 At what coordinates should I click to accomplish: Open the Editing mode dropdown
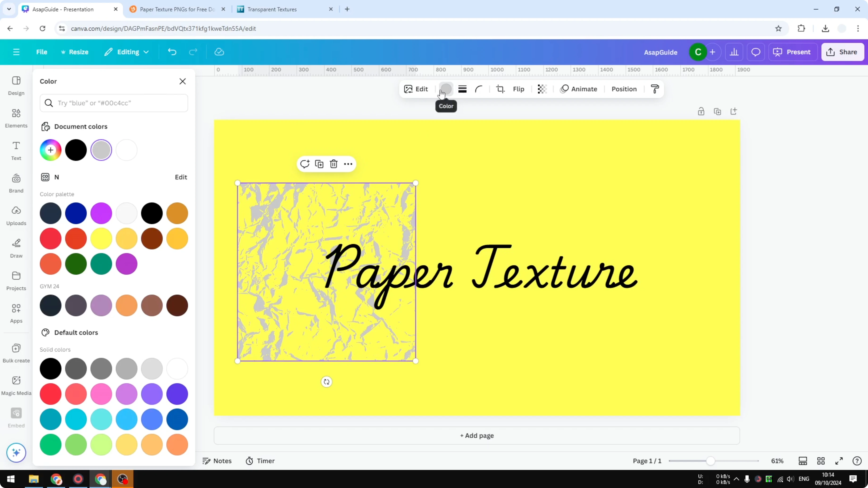[x=126, y=52]
